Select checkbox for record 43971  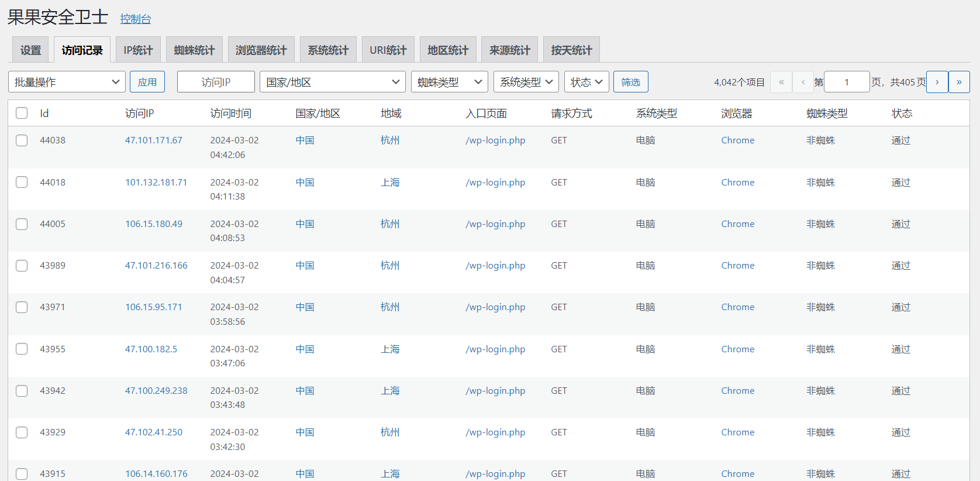point(22,307)
